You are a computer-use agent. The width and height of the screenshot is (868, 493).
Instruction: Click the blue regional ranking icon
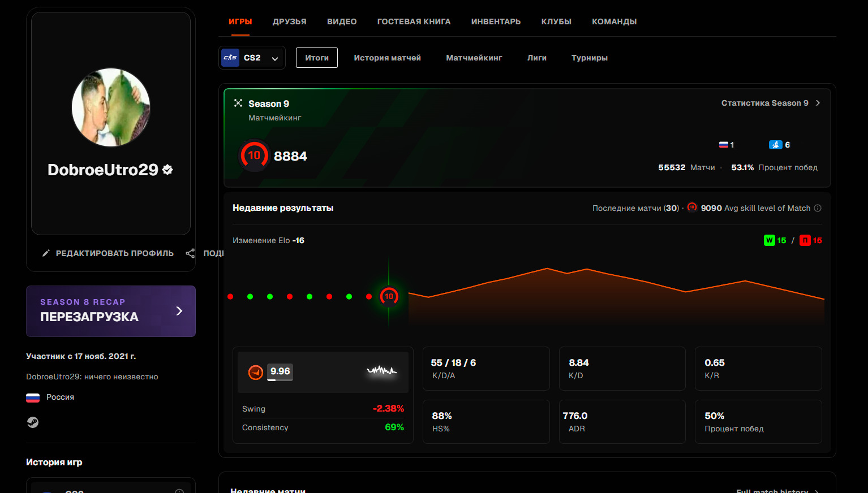775,145
